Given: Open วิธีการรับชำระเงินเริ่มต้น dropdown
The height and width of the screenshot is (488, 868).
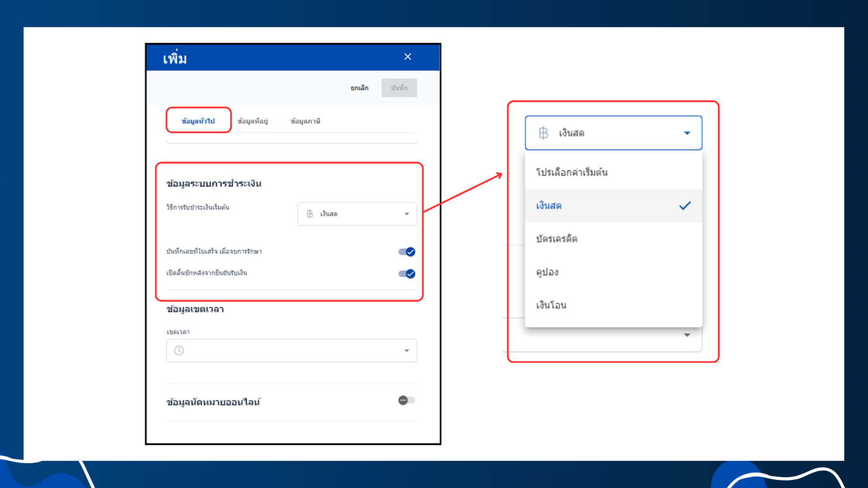Looking at the screenshot, I should point(357,214).
